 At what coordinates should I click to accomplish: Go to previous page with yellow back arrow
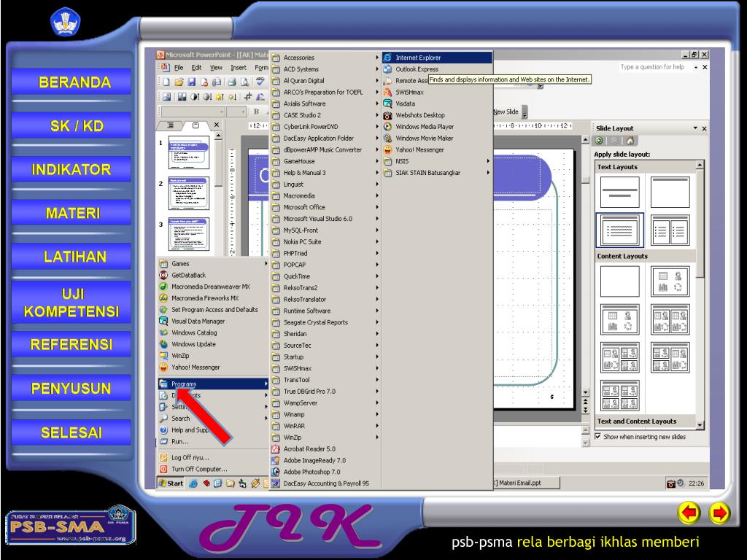pos(689,513)
